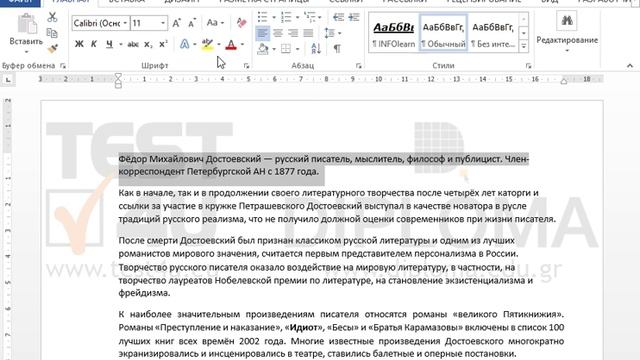Open highlight color dropdown arrow
This screenshot has width=640, height=360.
219,44
